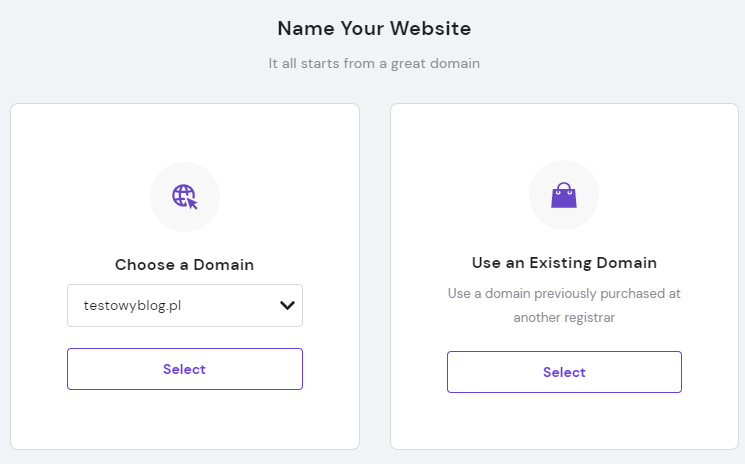Click the cursor arrow on the globe icon
The width and height of the screenshot is (745, 464).
coord(192,203)
